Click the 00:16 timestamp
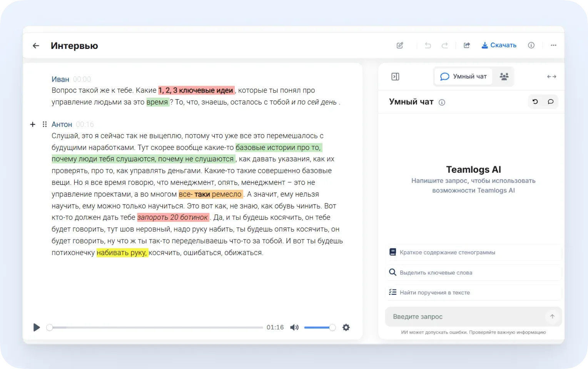588x369 pixels. (85, 125)
